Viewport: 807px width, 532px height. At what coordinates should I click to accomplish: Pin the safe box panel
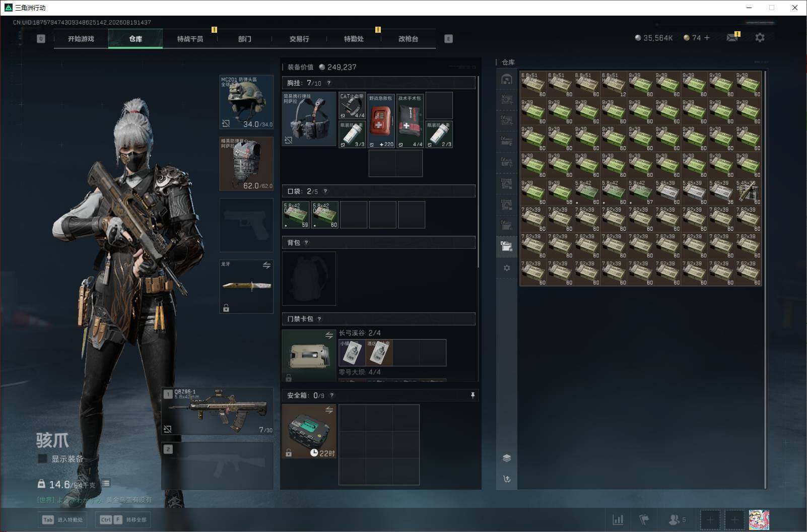pyautogui.click(x=473, y=395)
